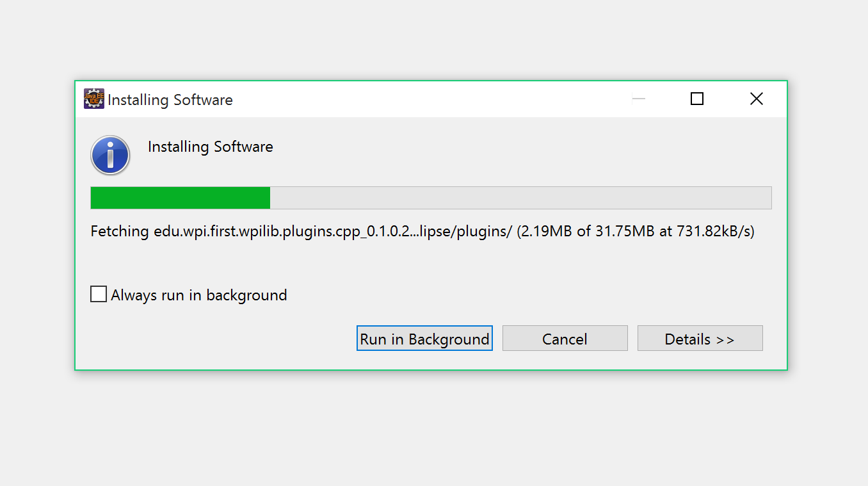Viewport: 868px width, 486px height.
Task: Abort fetching wpilib plugins via Cancel
Action: tap(565, 338)
